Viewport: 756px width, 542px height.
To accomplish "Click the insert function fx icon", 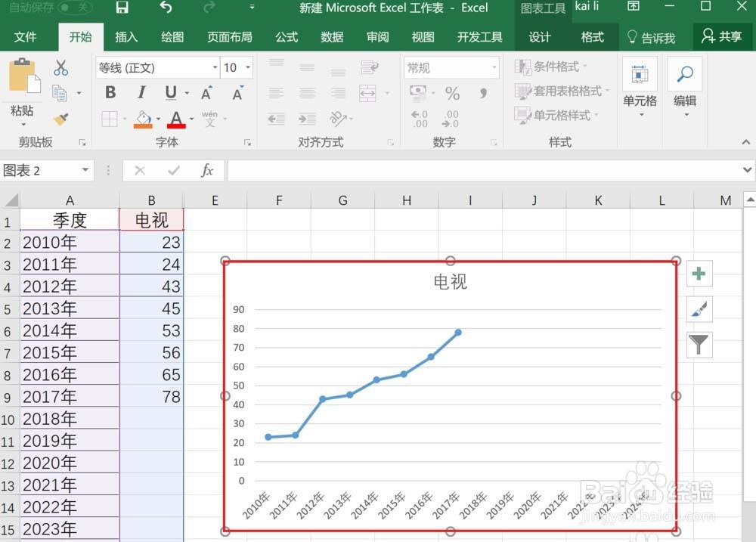I will coord(207,170).
